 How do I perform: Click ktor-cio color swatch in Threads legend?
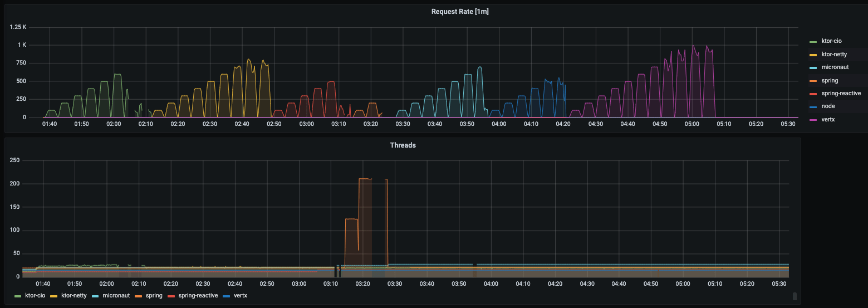pyautogui.click(x=18, y=296)
